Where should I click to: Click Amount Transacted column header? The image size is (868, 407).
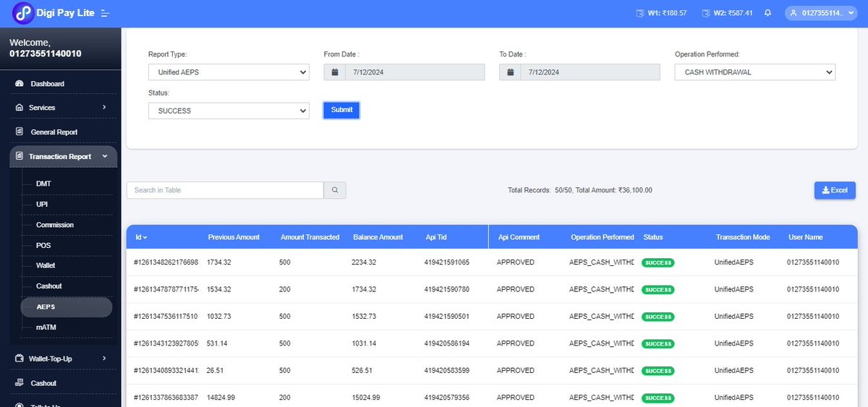(310, 237)
